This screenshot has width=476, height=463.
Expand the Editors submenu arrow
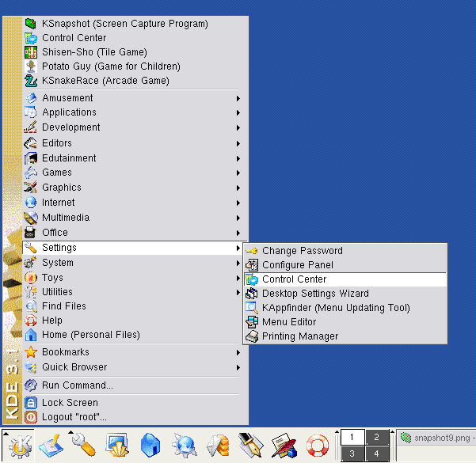238,143
